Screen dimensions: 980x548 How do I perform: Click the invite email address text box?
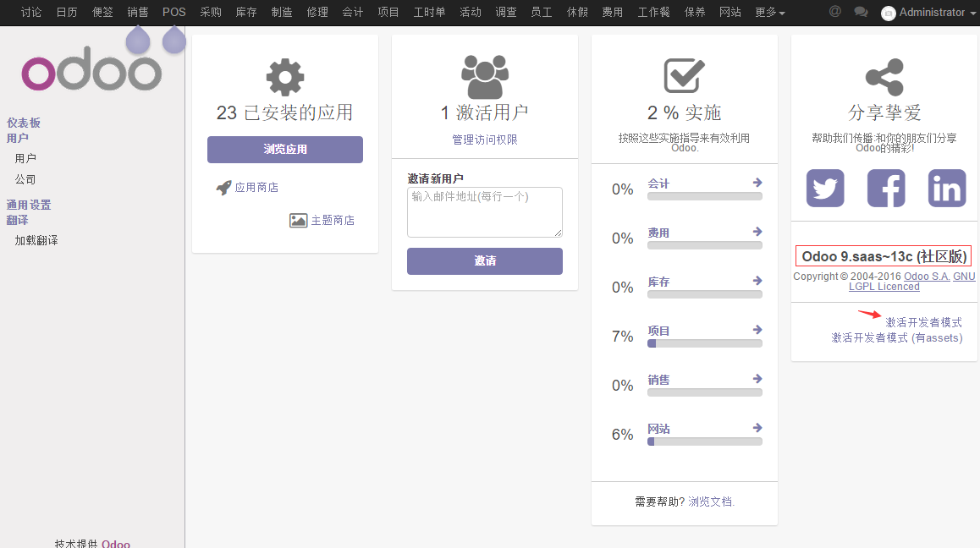(484, 212)
